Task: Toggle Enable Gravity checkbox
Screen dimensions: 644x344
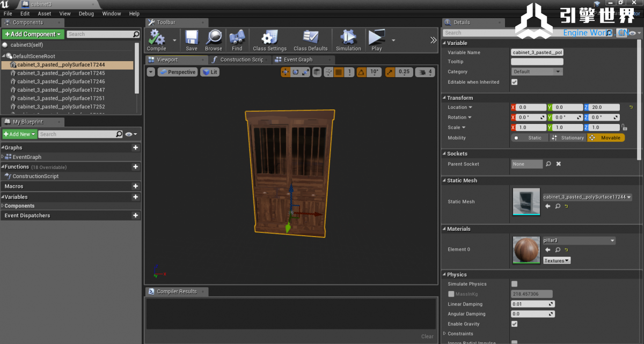Action: coord(515,324)
